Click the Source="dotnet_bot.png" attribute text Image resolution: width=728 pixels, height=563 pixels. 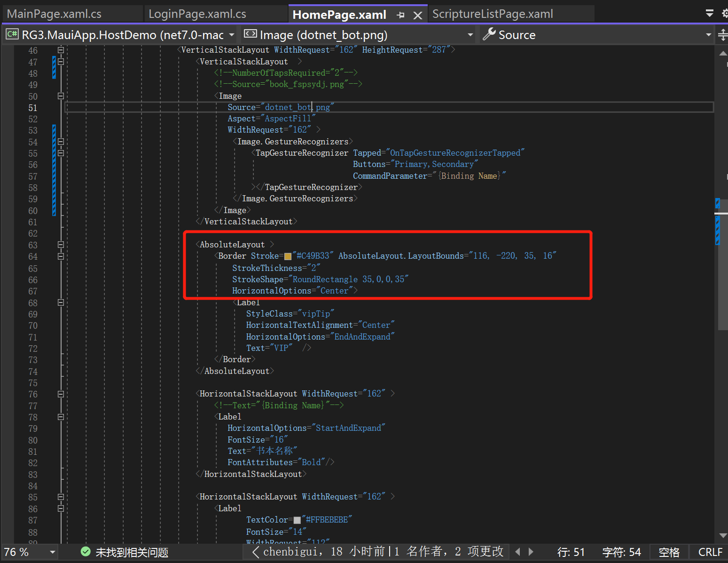[x=281, y=107]
